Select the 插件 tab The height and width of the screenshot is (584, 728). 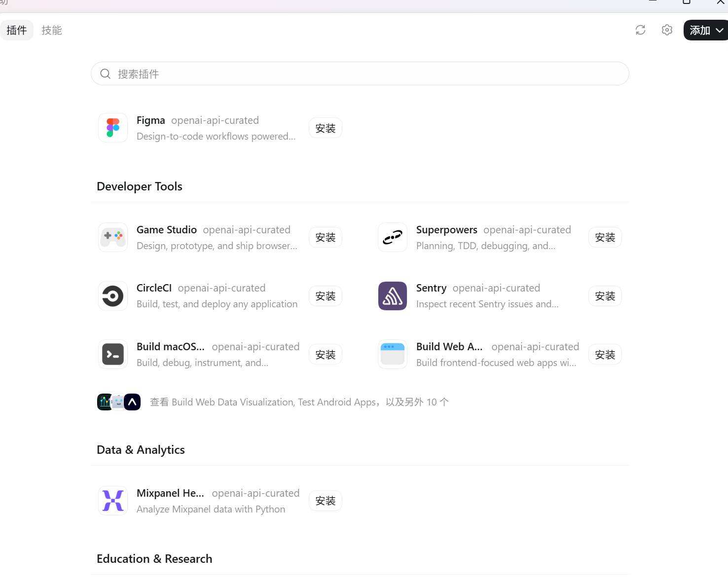17,30
